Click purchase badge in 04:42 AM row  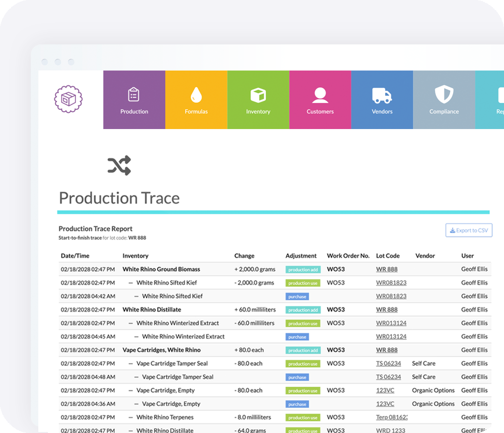click(297, 297)
